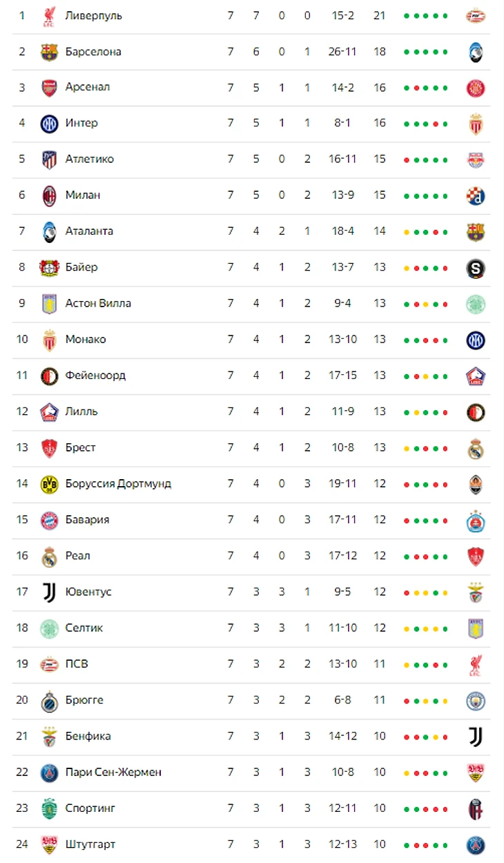This screenshot has width=504, height=863.
Task: Click the 26-11 goal score for Барселона
Action: pyautogui.click(x=342, y=51)
